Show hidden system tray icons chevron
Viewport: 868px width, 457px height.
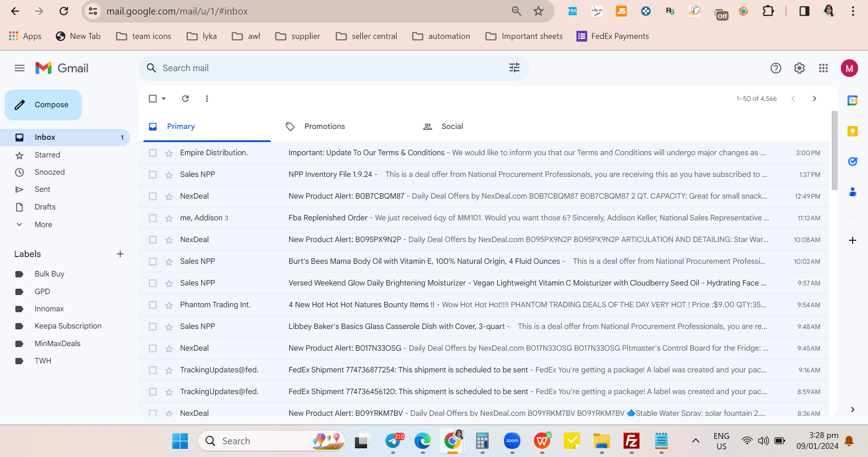696,441
